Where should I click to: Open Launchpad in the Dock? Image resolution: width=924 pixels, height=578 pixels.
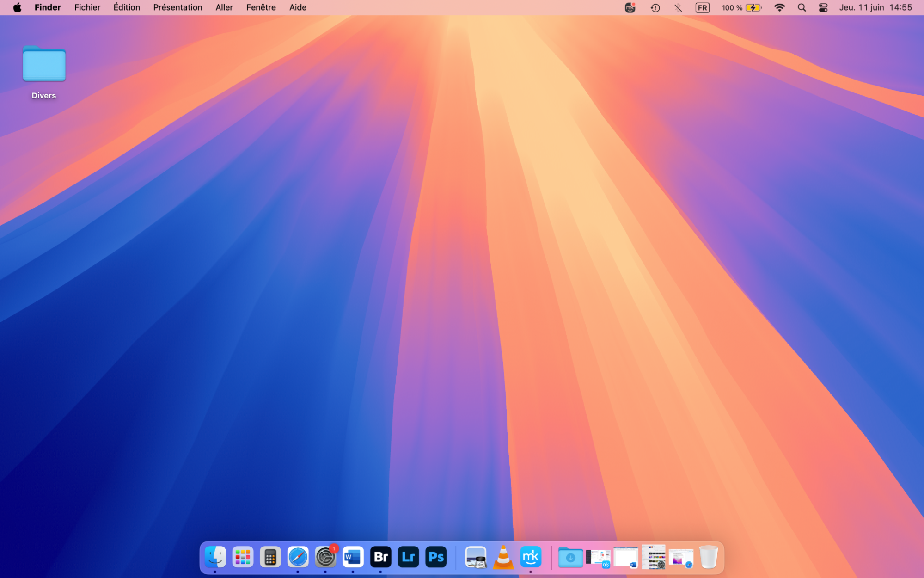243,557
